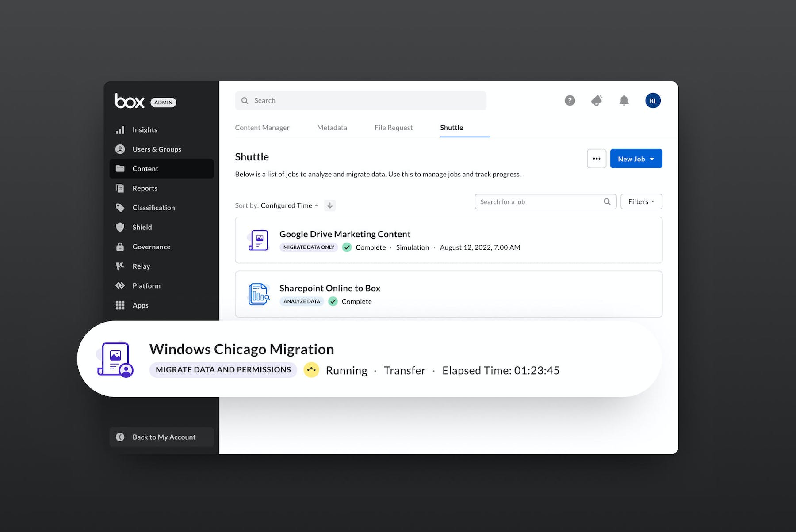Expand the New Job dropdown

[636, 159]
